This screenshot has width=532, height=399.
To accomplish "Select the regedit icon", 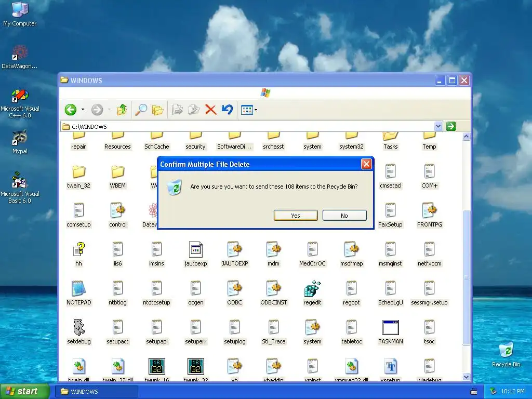I will tap(312, 289).
